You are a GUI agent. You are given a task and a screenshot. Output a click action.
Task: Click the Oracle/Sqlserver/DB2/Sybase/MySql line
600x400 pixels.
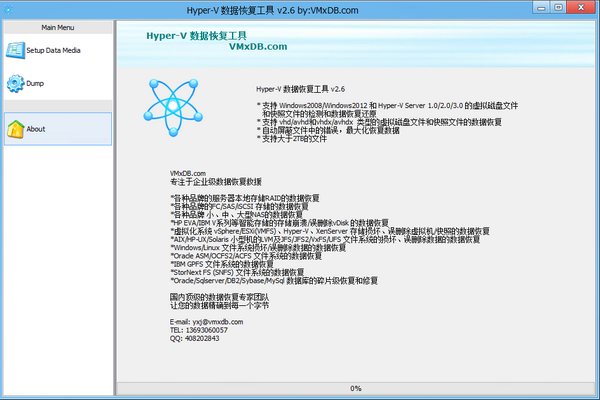click(x=274, y=281)
